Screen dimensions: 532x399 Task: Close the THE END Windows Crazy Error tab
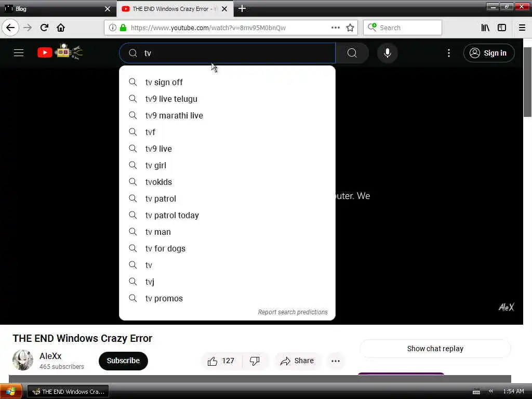point(224,9)
